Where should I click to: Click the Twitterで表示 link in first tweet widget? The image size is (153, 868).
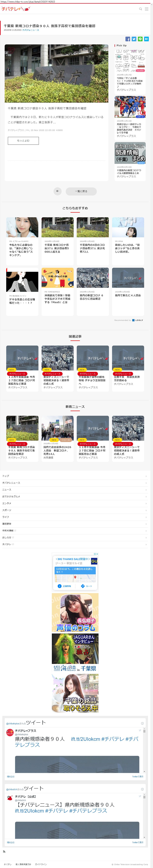[137, 777]
